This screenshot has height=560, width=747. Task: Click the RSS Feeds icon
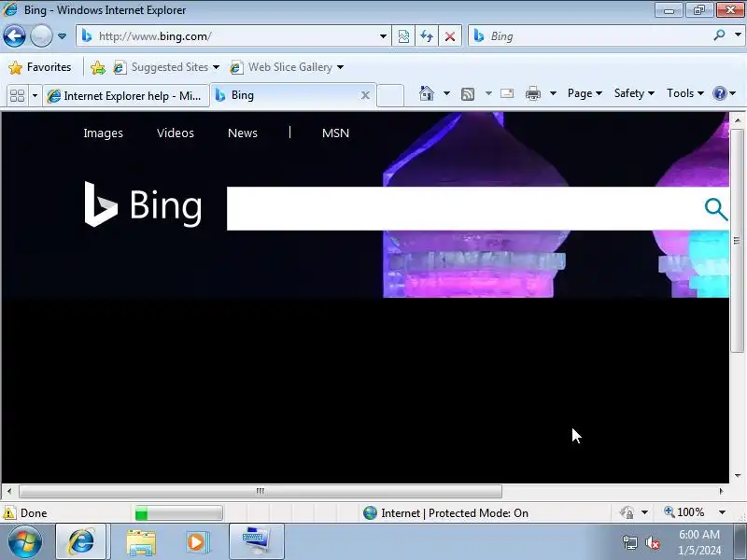[x=468, y=94]
